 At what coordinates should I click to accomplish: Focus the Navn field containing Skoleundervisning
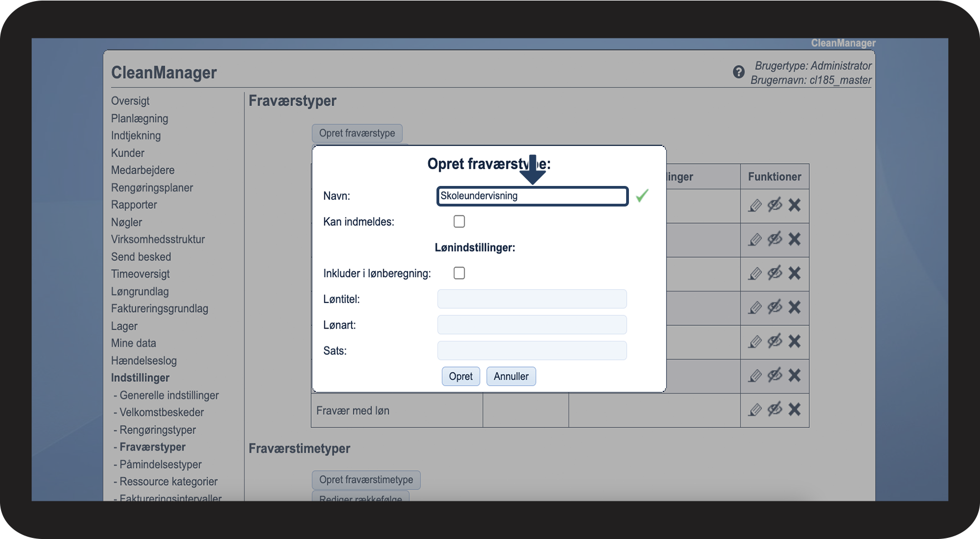point(532,196)
